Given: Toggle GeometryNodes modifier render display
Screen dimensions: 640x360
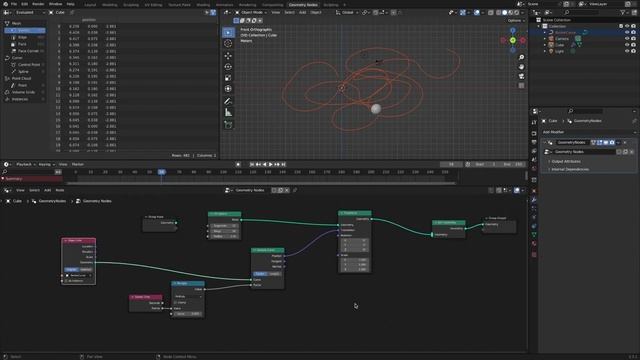Looking at the screenshot, I should (612, 142).
